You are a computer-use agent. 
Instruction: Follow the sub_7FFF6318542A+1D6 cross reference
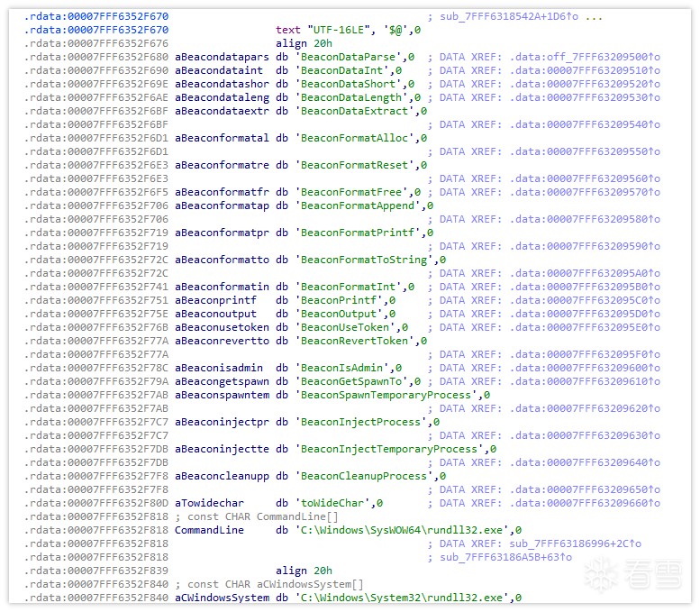(509, 16)
